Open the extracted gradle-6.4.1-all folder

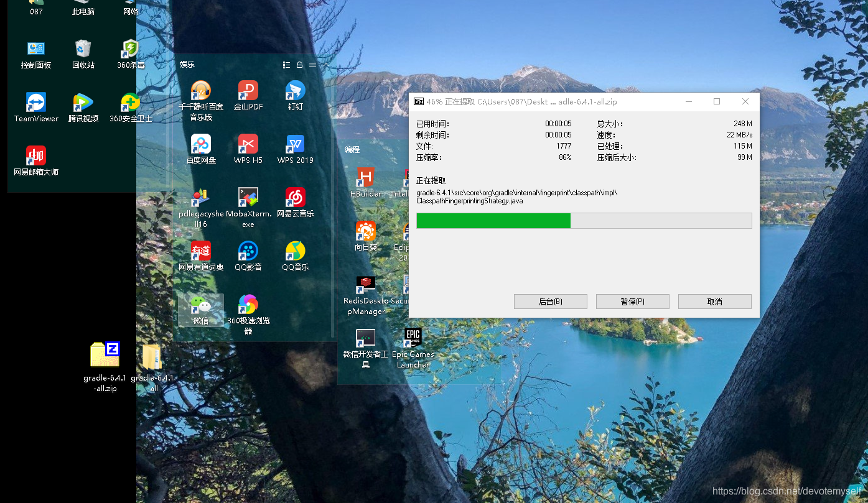[x=152, y=367]
